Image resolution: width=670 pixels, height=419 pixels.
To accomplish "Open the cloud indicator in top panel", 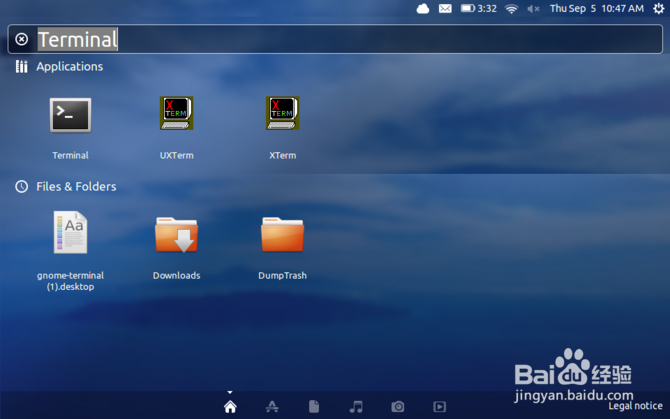I will tap(423, 9).
